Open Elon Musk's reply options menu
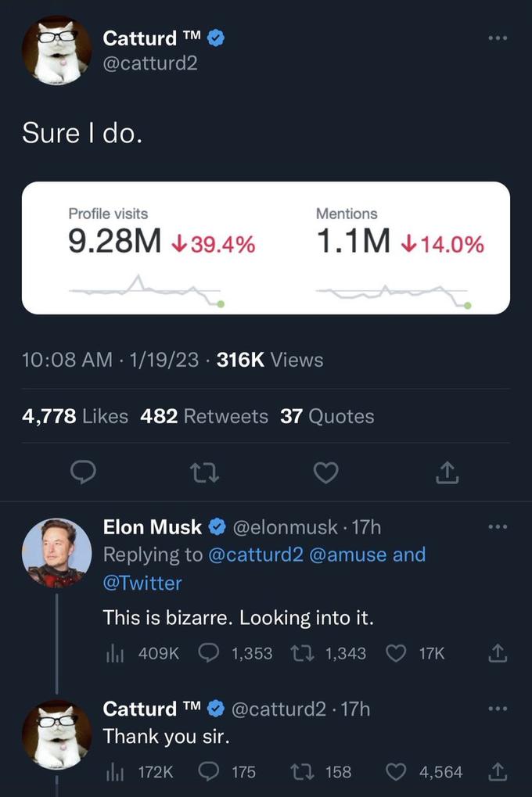 [x=498, y=527]
